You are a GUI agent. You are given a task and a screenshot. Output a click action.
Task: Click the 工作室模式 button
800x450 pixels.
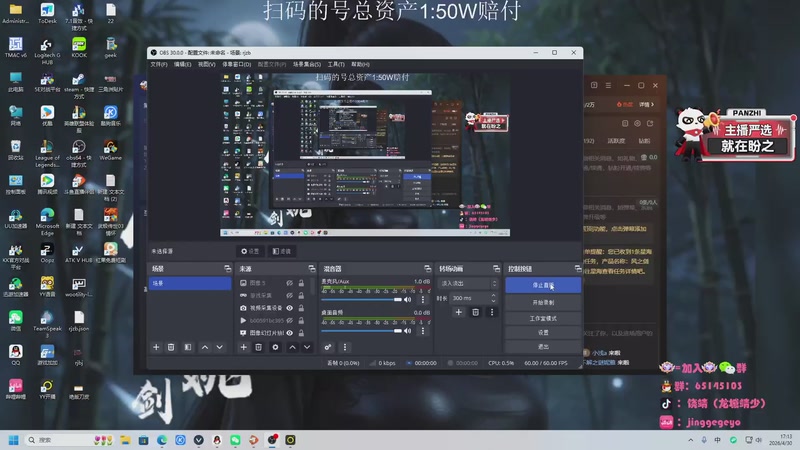(543, 318)
